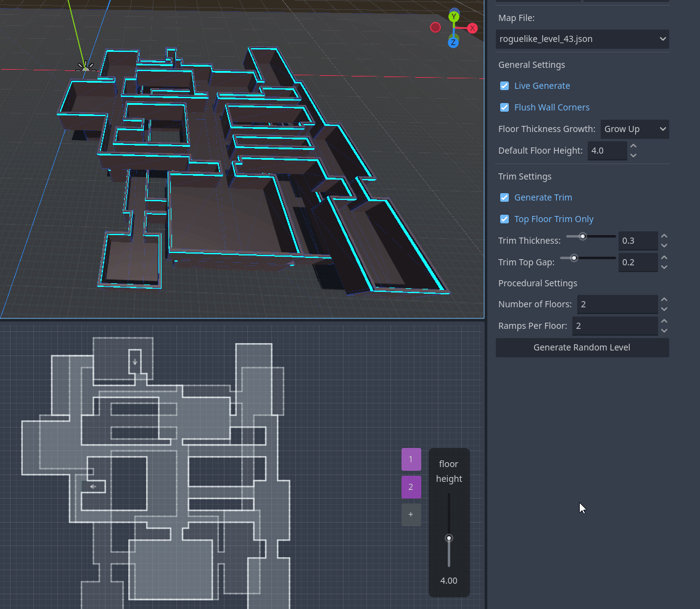The width and height of the screenshot is (700, 609).
Task: Focus the Trim Top Gap value field
Action: coord(638,262)
